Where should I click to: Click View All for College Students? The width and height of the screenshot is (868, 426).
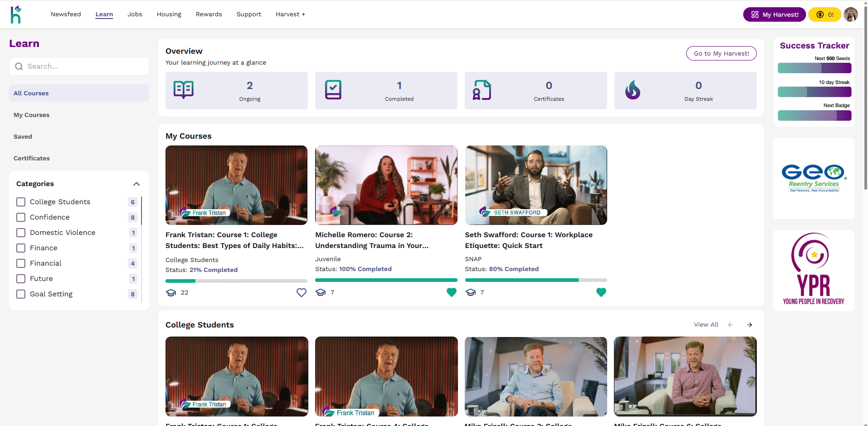[x=706, y=325]
